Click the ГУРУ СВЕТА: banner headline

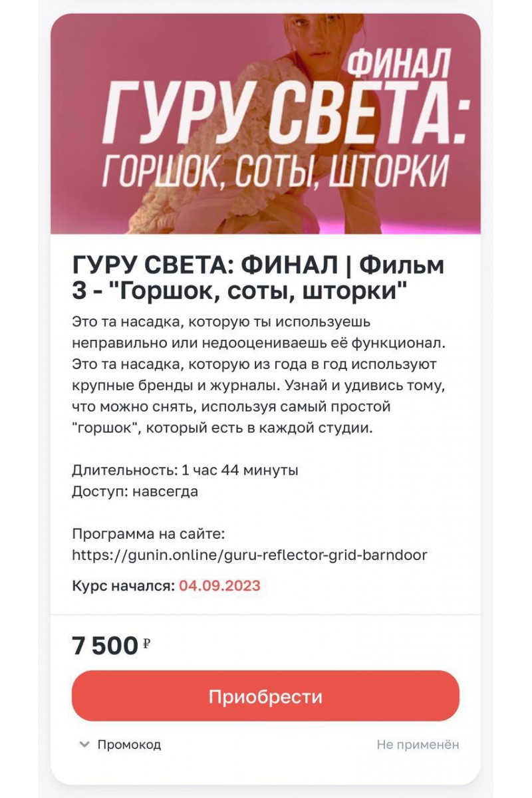click(283, 113)
